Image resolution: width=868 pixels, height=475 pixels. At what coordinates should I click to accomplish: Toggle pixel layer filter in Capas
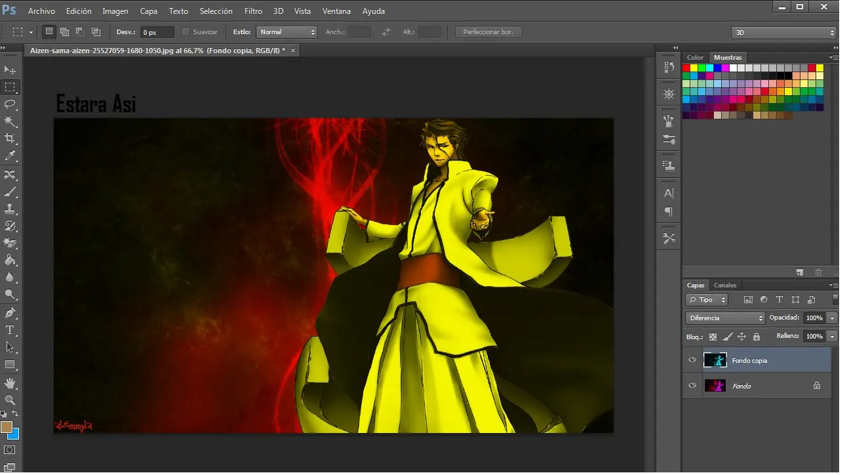[x=748, y=300]
